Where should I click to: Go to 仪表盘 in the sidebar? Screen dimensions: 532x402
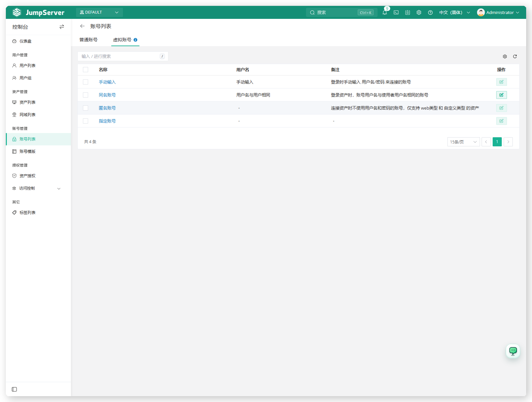click(x=38, y=41)
